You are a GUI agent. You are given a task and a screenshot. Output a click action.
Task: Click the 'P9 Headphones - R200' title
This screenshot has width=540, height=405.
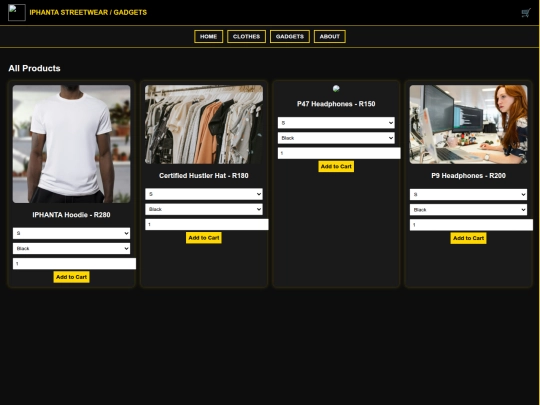[468, 176]
